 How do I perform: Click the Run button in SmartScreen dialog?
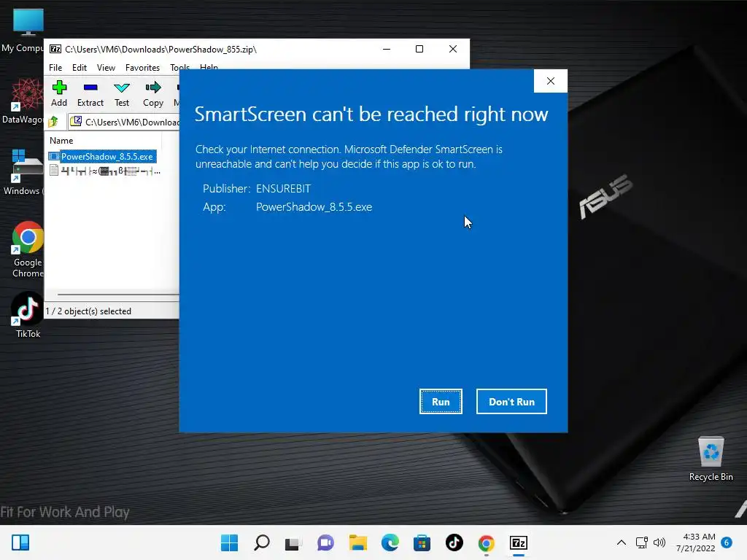click(441, 402)
